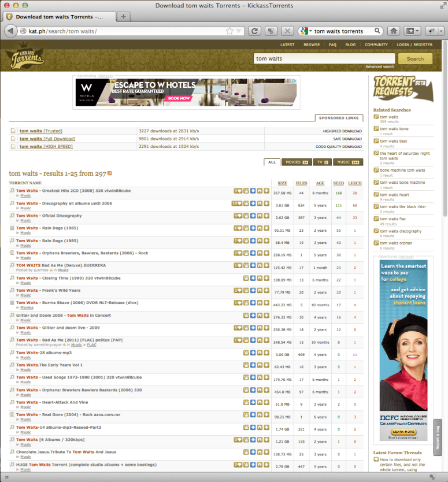
Task: Expand the address bar history dropdown arrow
Action: 238,31
